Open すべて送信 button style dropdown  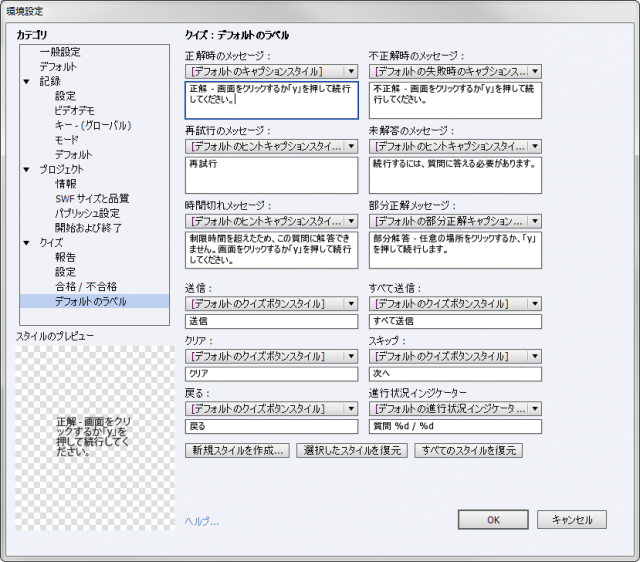point(456,304)
